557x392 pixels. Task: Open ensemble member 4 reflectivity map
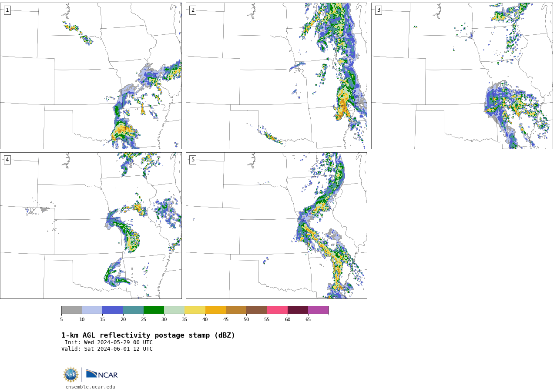[91, 225]
